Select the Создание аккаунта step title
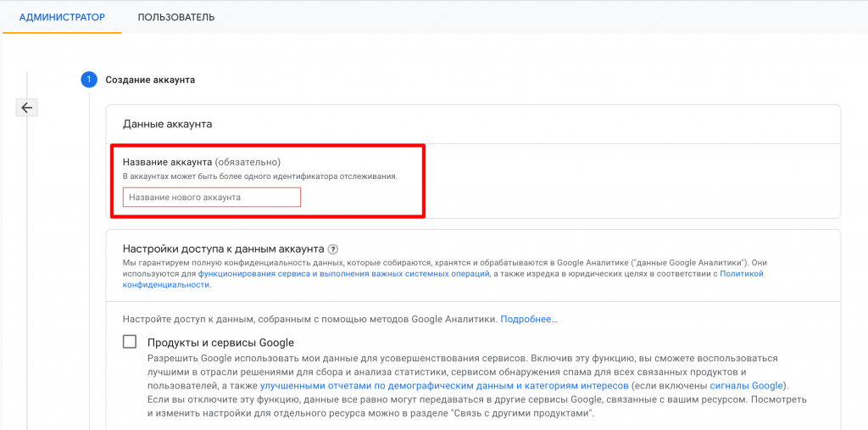Screen dimensions: 868x430 (150, 80)
